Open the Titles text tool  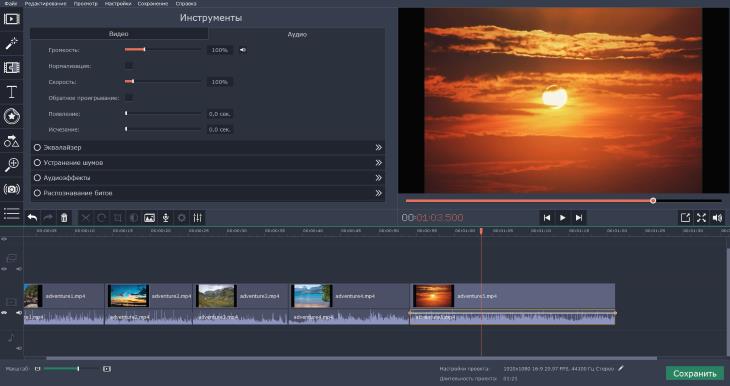coord(11,92)
